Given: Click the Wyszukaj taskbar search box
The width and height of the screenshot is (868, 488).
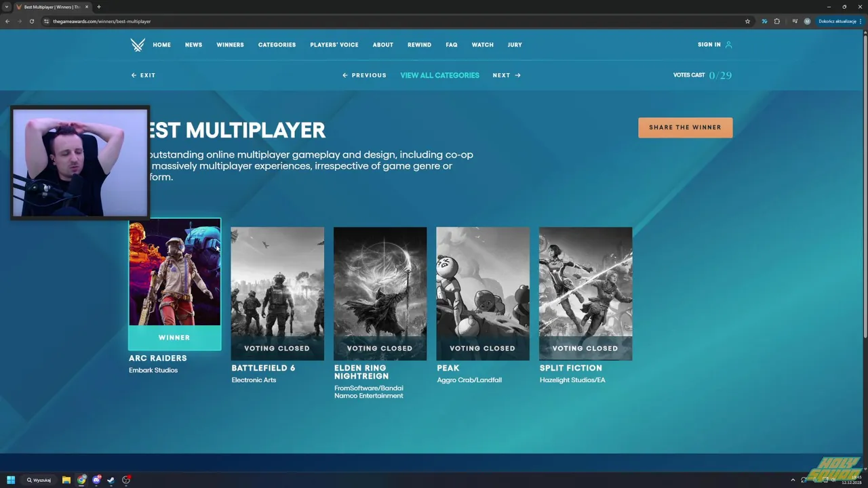Looking at the screenshot, I should pos(39,480).
